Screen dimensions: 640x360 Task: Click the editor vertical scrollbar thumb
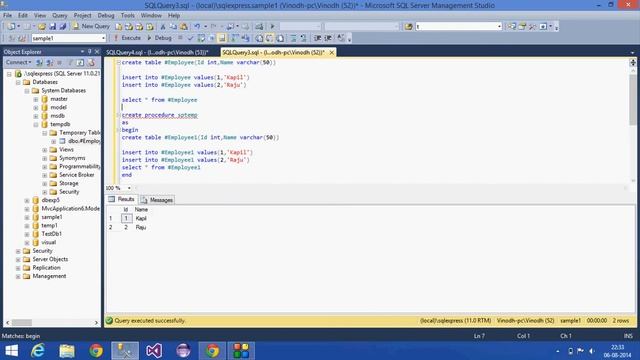coord(633,100)
